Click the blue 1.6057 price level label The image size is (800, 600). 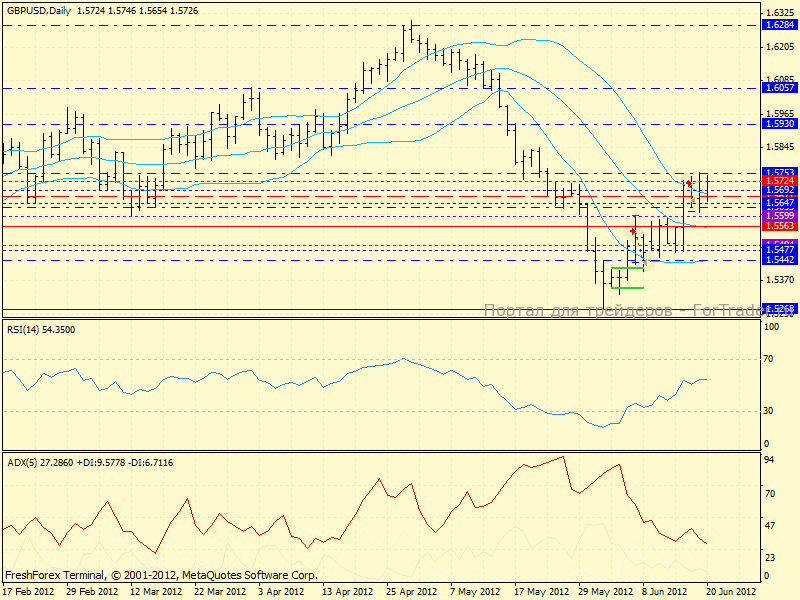coord(778,88)
